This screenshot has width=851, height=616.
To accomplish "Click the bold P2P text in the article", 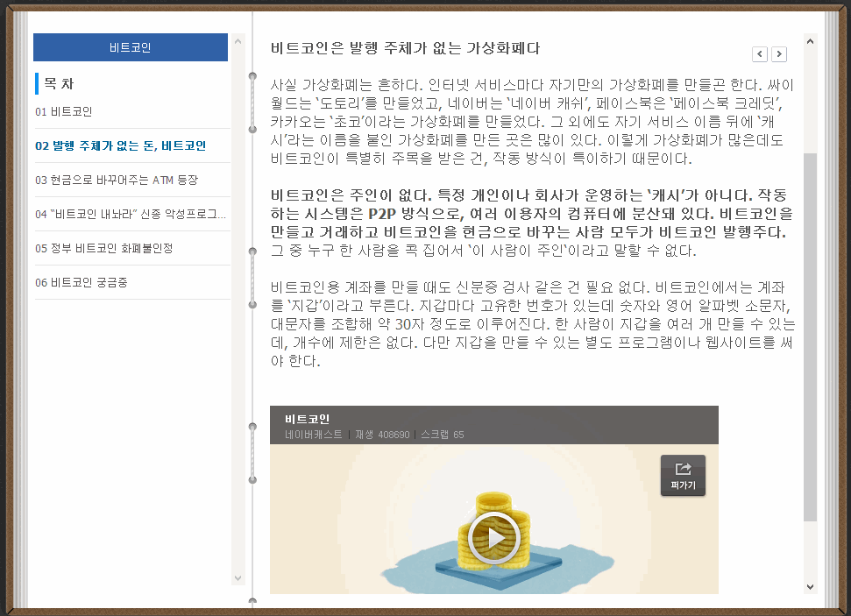I will (382, 214).
